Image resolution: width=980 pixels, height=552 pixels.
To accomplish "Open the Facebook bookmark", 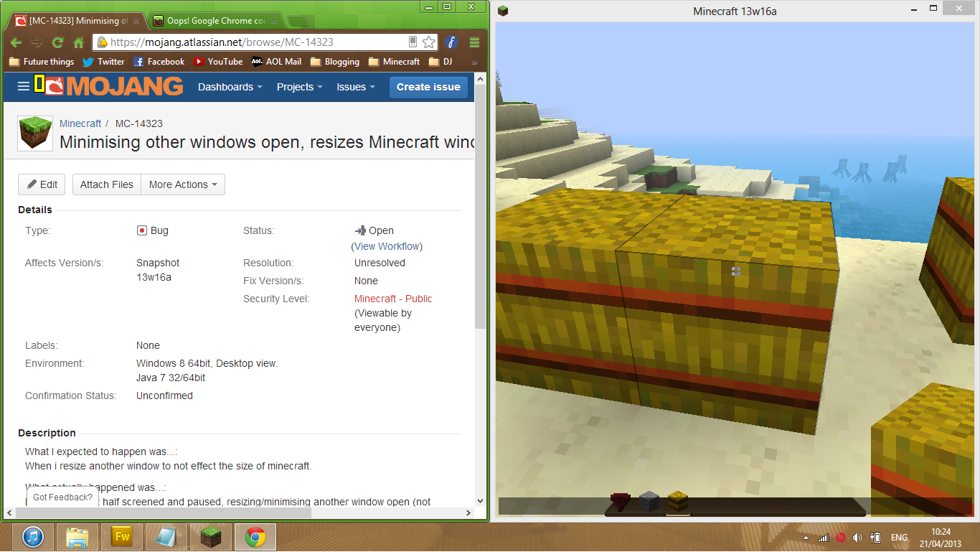I will click(x=159, y=62).
